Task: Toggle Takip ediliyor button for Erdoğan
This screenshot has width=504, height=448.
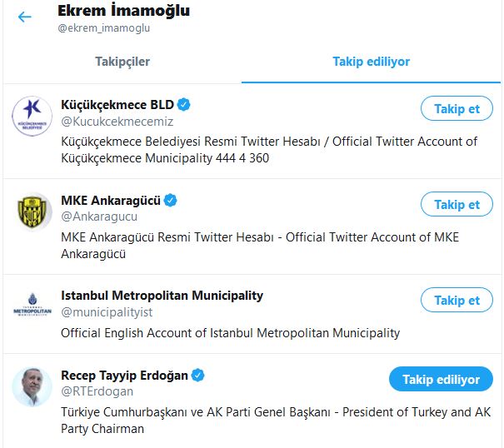Action: click(441, 379)
